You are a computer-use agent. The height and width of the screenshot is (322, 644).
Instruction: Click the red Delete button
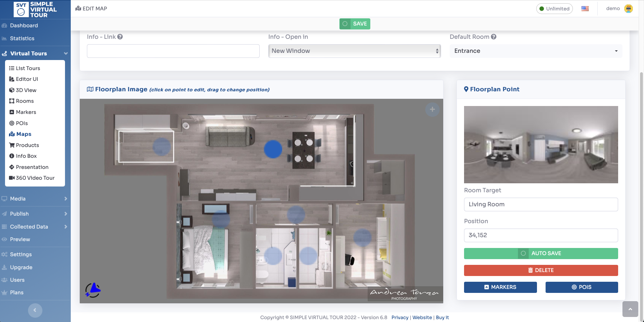[541, 270]
